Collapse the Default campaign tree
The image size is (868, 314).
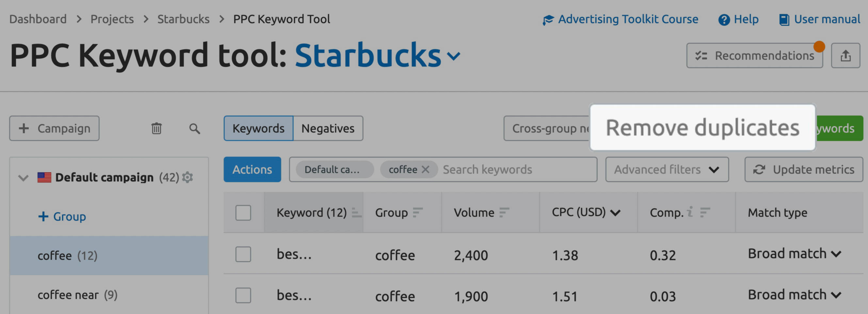(23, 177)
